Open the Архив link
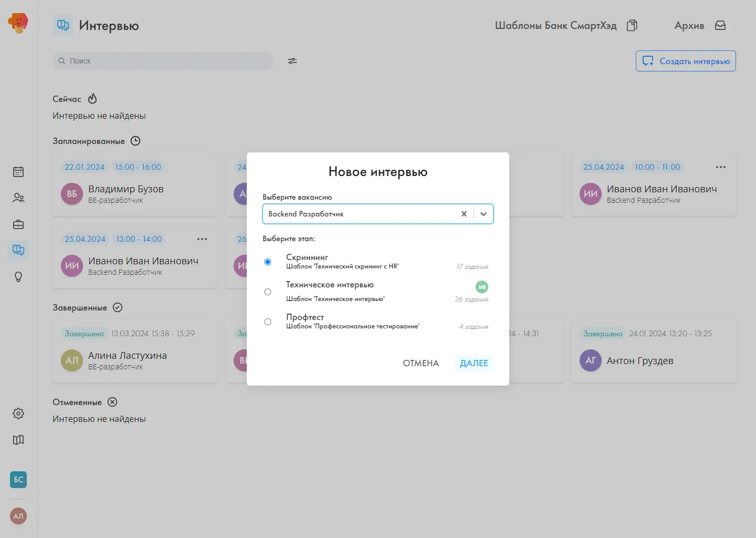The image size is (756, 538). (689, 25)
